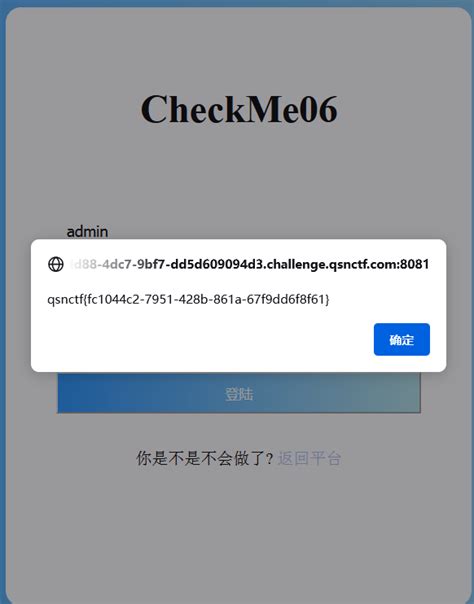Click faded d88-4dc7 start of URL
Screen dimensions: 474x604
[x=101, y=264]
